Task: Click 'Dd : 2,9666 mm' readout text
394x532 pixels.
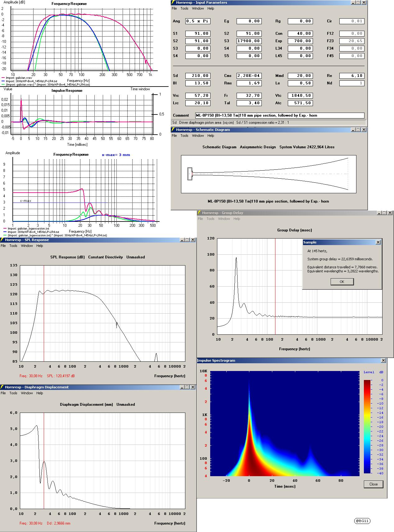Action: point(59,523)
